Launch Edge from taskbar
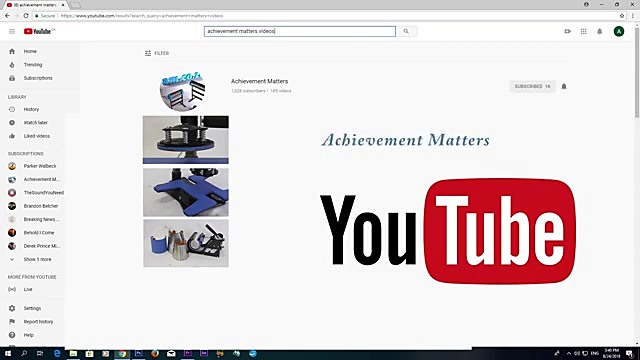Screen dimensions: 640x360 point(57,353)
